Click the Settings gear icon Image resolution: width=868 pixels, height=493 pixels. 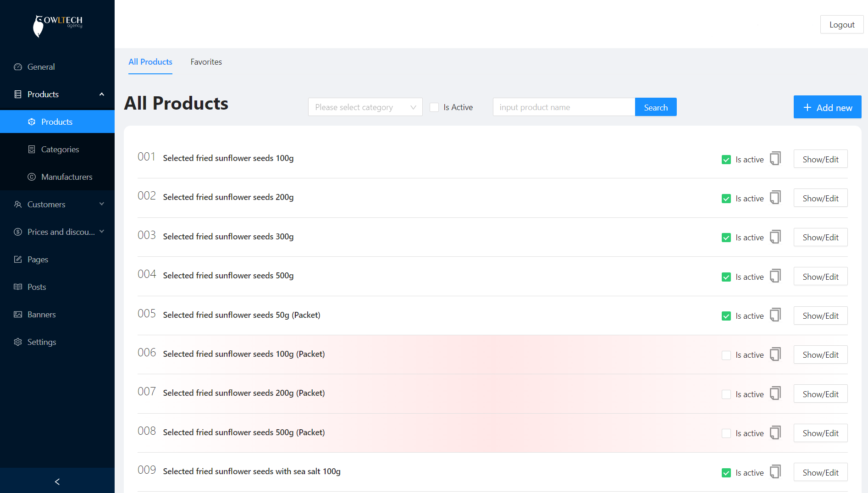pyautogui.click(x=18, y=342)
